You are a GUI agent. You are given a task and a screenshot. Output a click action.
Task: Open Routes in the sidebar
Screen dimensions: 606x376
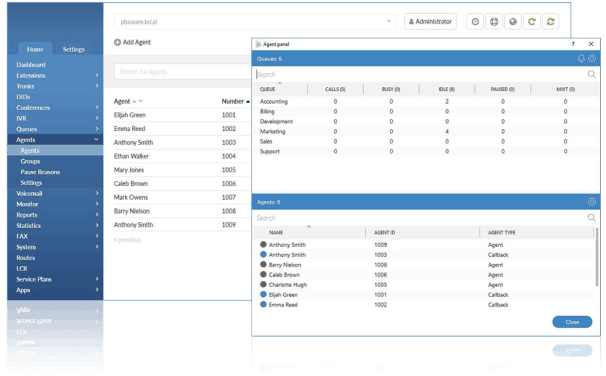coord(26,258)
